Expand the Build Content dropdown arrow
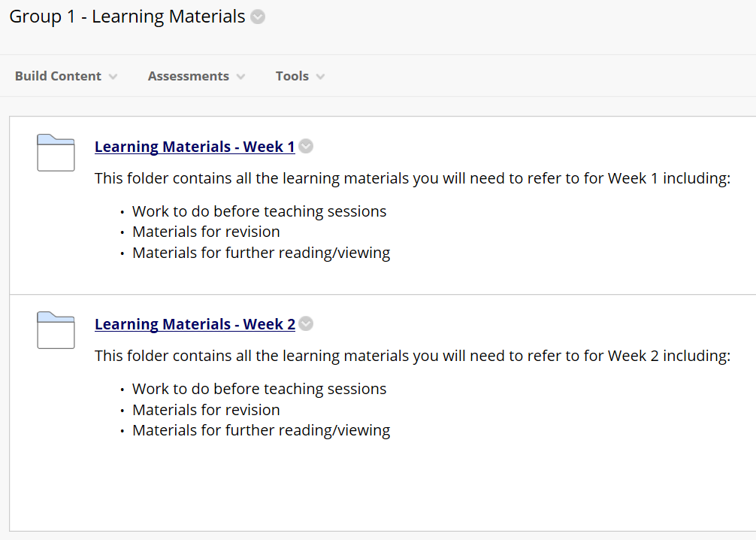 point(113,77)
